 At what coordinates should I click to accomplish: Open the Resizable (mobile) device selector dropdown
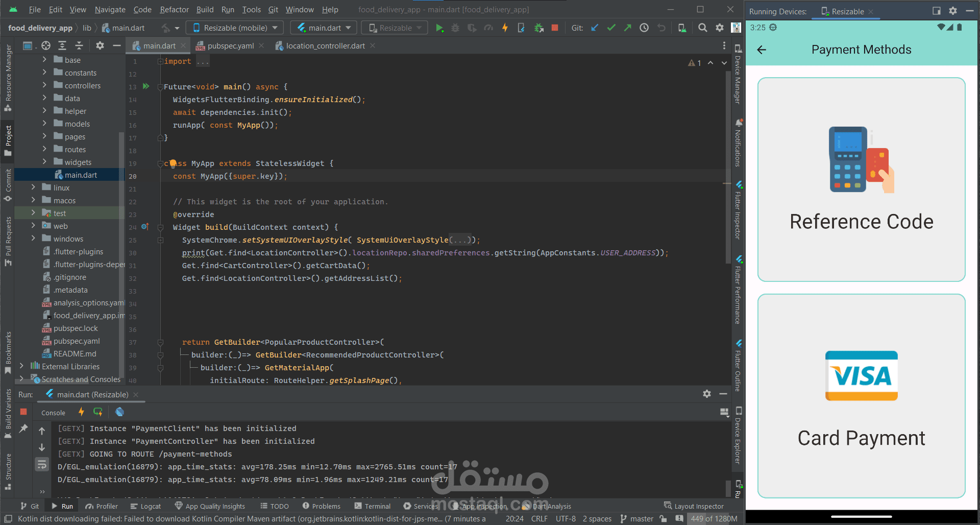pyautogui.click(x=235, y=28)
